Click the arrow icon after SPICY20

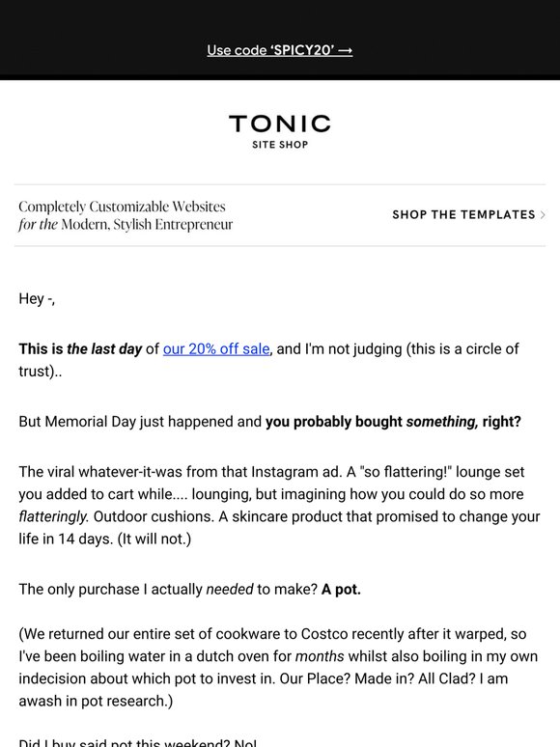point(346,50)
